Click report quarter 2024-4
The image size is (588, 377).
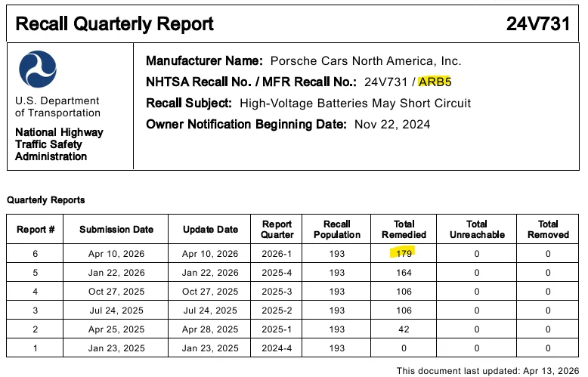(x=277, y=348)
